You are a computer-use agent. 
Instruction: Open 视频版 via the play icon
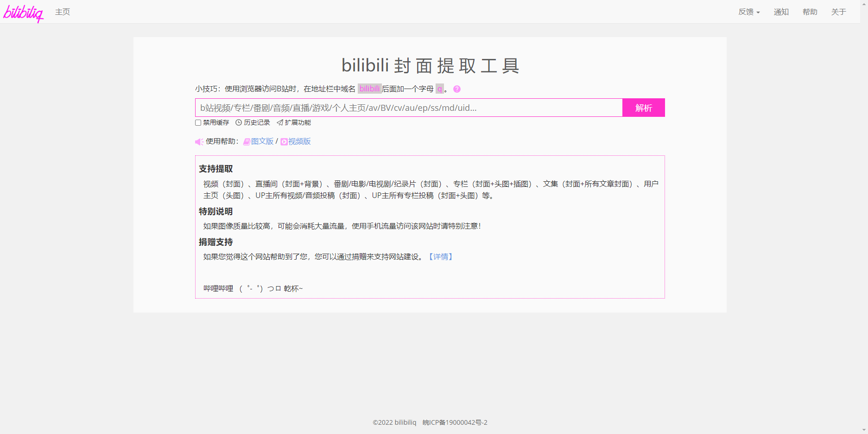(x=284, y=142)
